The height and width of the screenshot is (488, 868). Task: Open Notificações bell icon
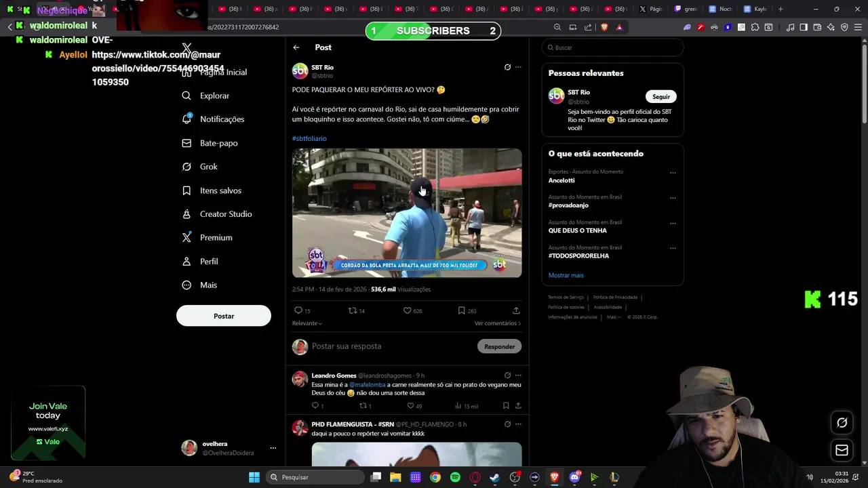coord(186,119)
